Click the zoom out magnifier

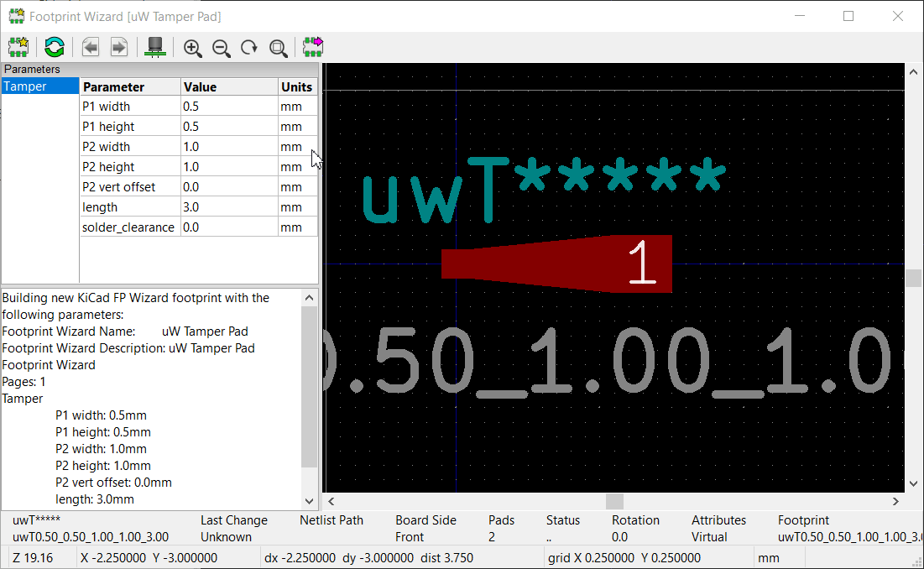pos(222,48)
